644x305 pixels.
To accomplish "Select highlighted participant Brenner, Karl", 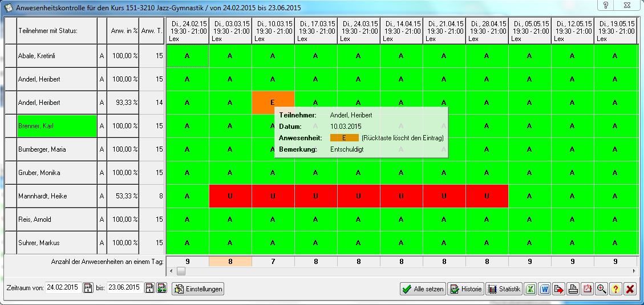I will [57, 126].
